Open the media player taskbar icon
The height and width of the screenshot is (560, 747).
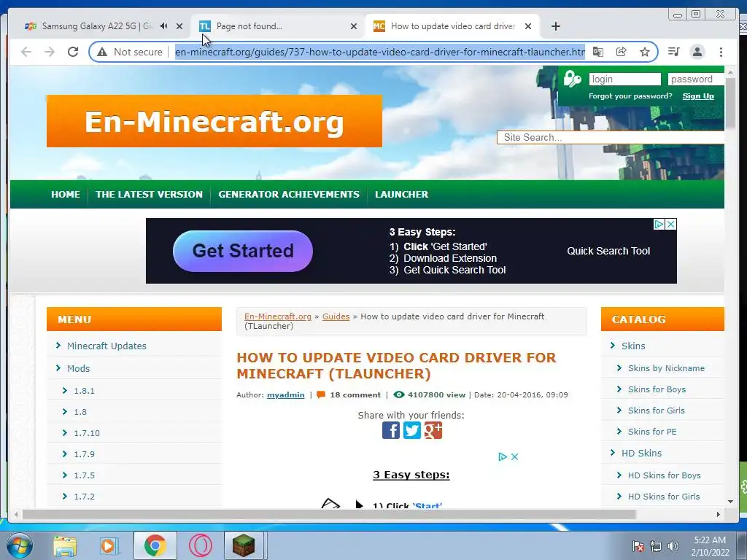(109, 546)
